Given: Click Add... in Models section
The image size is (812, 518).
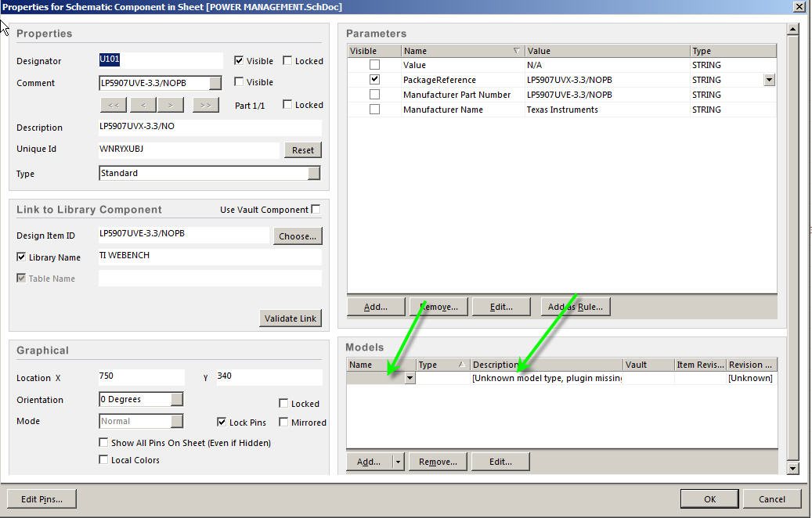Looking at the screenshot, I should [370, 461].
